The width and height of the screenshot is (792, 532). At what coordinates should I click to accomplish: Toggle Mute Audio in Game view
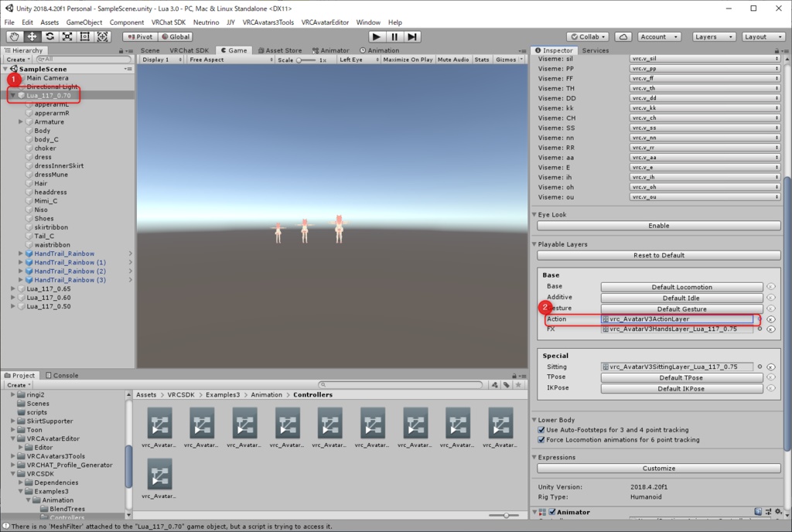tap(453, 60)
